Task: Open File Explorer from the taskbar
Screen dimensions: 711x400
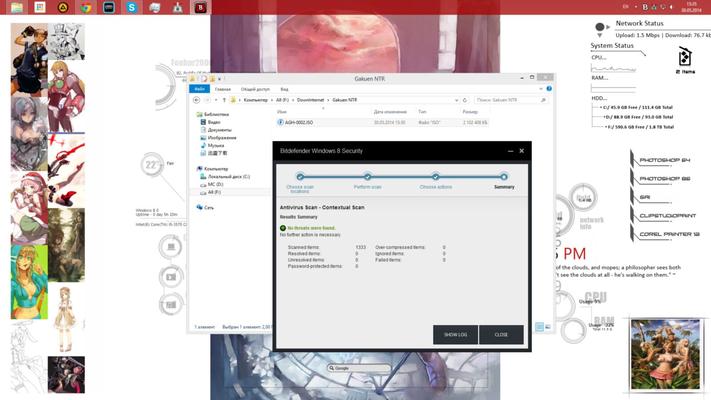Action: pyautogui.click(x=17, y=7)
